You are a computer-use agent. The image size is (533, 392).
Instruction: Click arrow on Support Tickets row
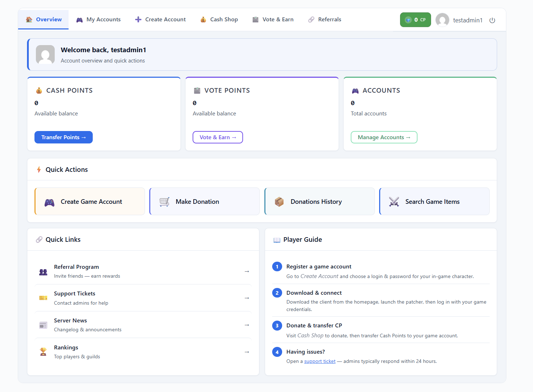pyautogui.click(x=247, y=298)
